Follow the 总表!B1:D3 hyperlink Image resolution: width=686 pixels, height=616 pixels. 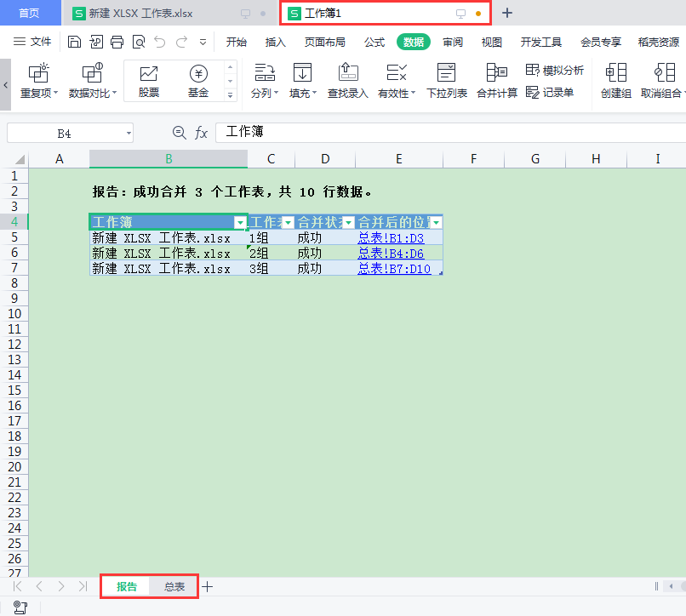point(391,238)
